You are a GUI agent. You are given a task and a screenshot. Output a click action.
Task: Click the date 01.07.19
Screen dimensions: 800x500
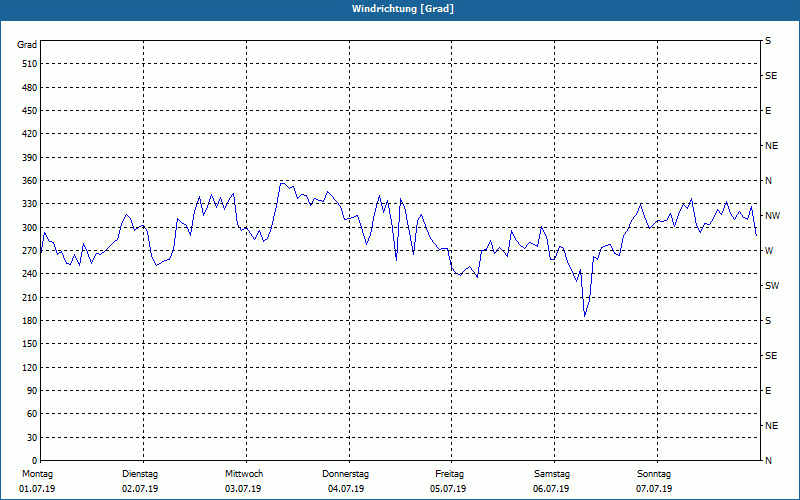tap(37, 489)
